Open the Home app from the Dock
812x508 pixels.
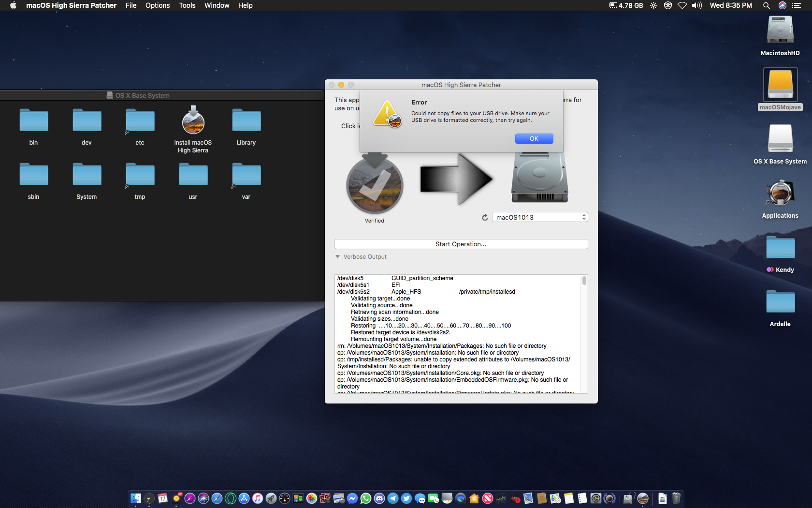pyautogui.click(x=474, y=498)
